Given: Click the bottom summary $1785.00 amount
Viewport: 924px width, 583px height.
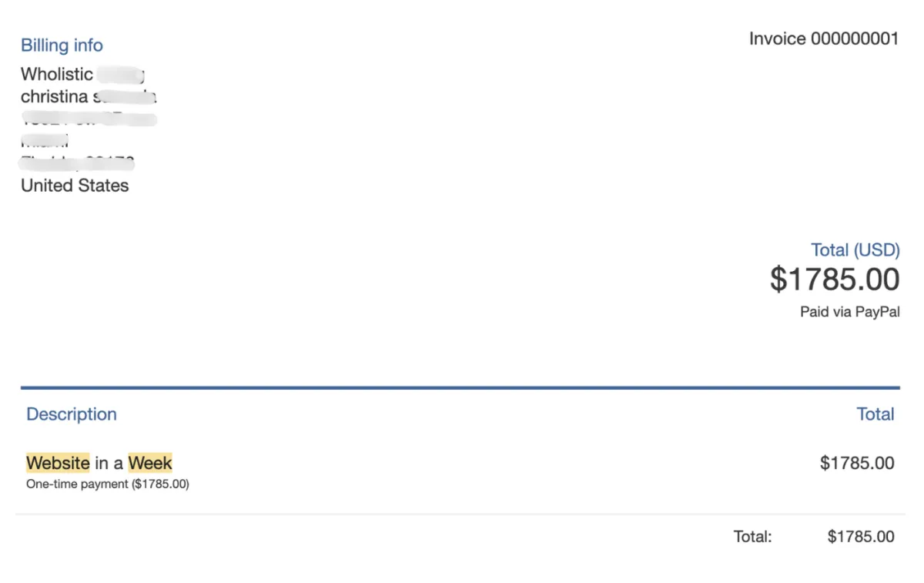Looking at the screenshot, I should coord(861,537).
